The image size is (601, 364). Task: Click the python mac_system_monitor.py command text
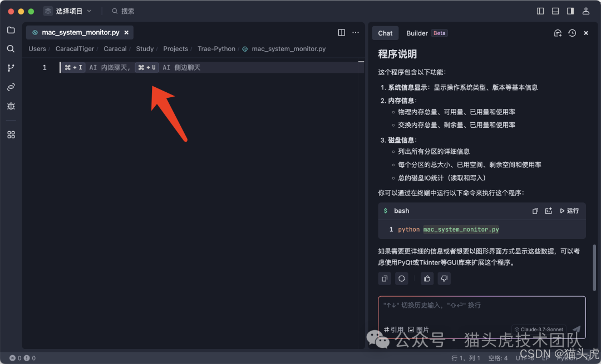pos(449,230)
